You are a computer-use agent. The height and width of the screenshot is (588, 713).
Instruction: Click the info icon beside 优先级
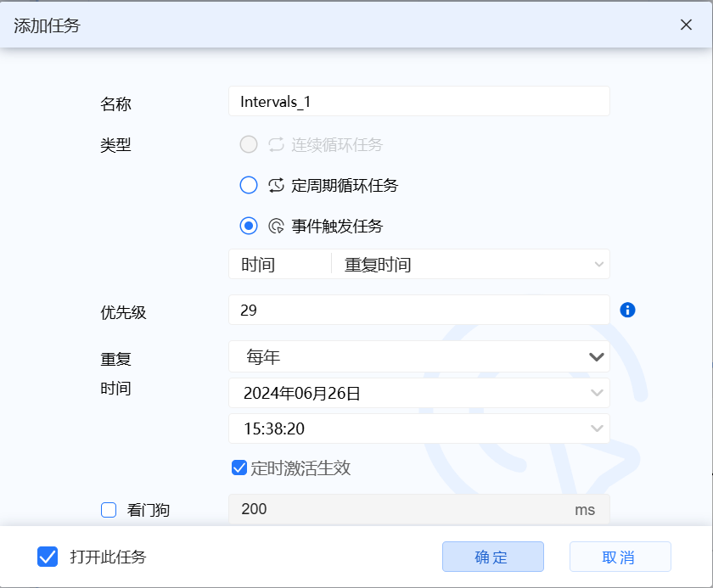(x=627, y=311)
